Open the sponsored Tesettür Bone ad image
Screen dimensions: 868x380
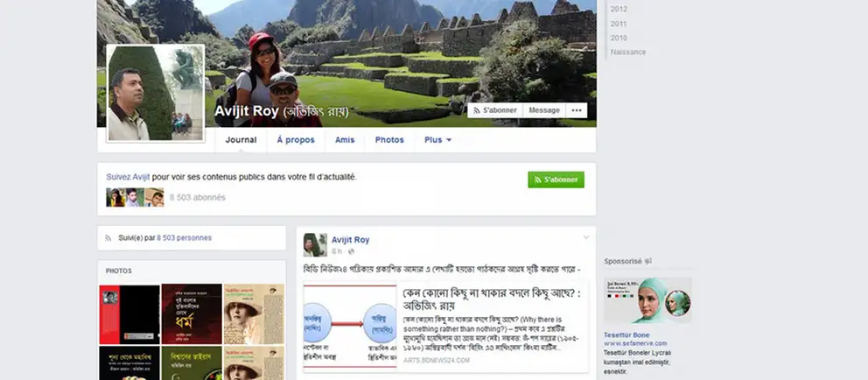pos(647,301)
